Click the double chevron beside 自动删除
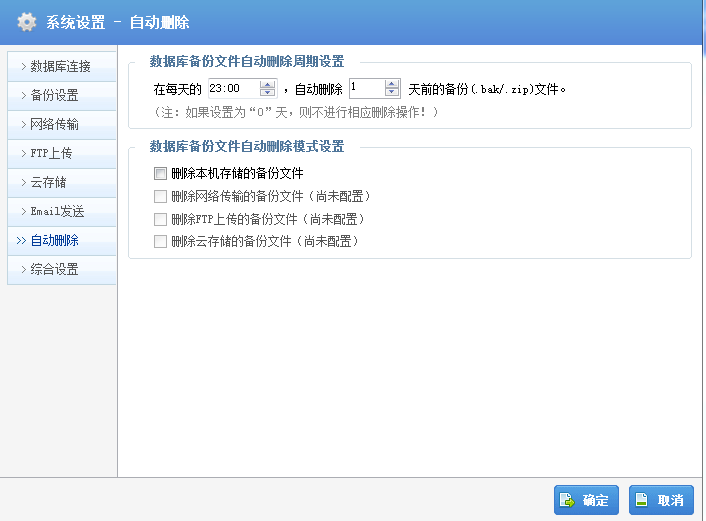 pyautogui.click(x=21, y=240)
